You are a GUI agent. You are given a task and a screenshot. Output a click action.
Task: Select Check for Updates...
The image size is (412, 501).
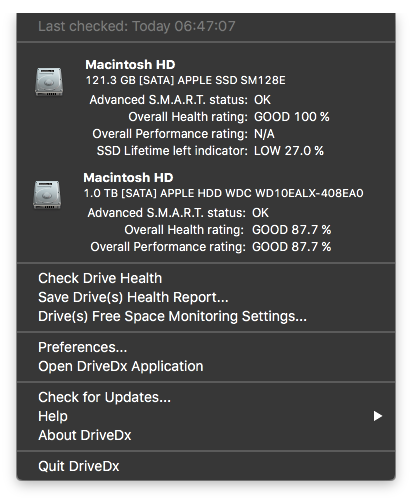point(104,397)
